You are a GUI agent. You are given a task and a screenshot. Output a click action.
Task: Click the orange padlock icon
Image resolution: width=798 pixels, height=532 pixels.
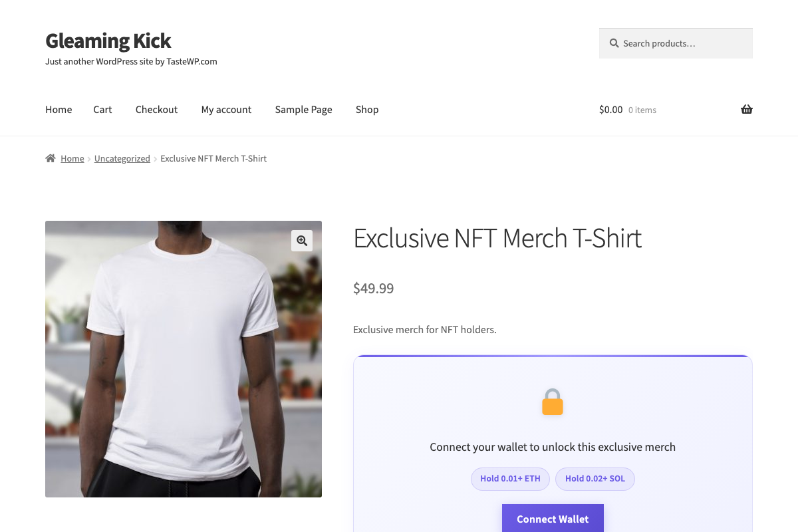point(553,402)
